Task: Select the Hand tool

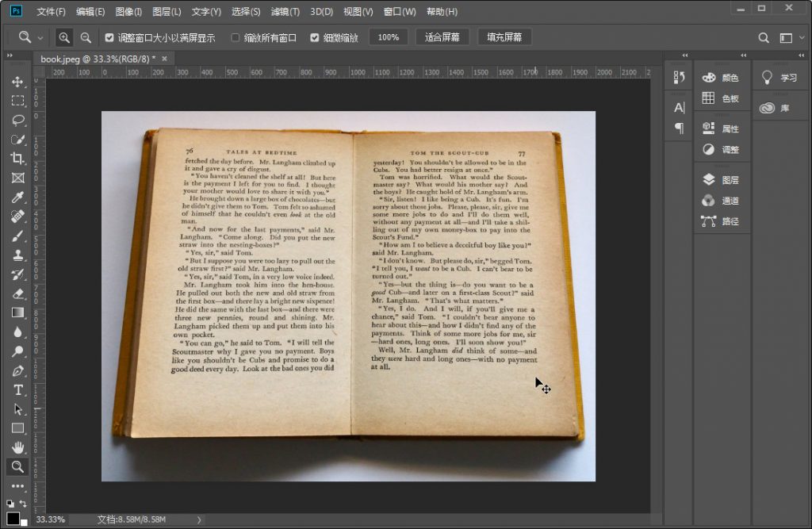Action: (17, 447)
